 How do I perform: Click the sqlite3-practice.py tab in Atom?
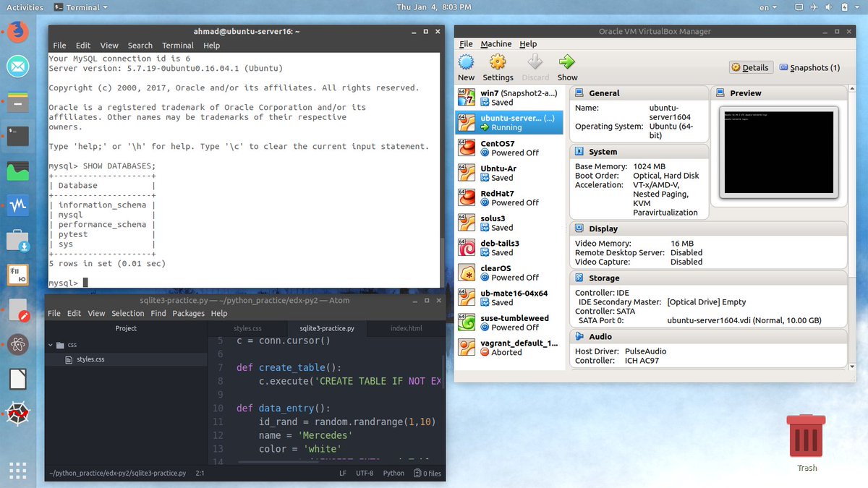327,328
